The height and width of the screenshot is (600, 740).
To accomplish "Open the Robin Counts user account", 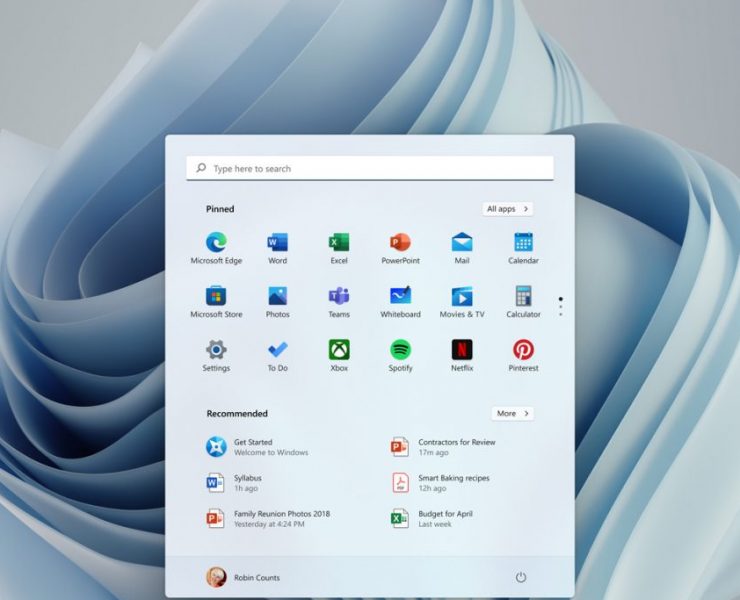I will (x=244, y=577).
